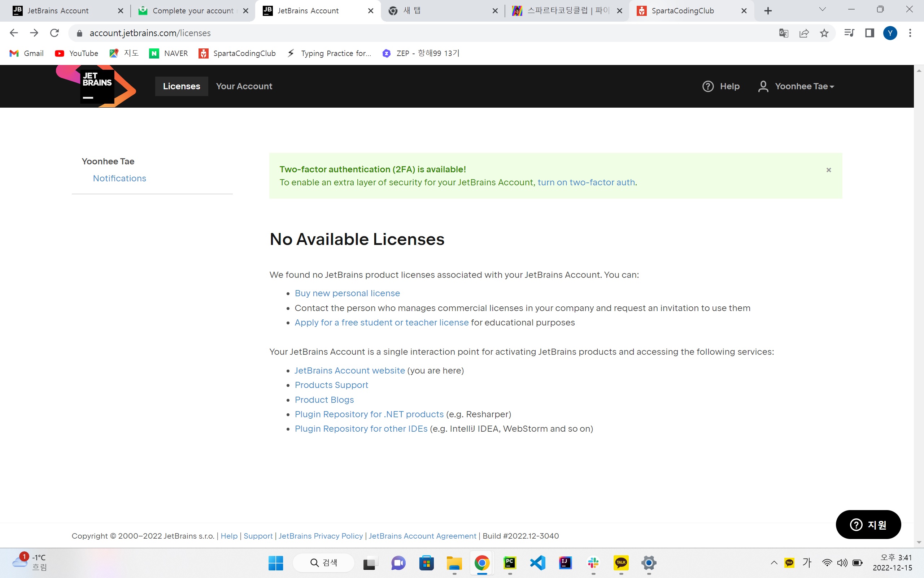Click the footer Help link
Screen dimensions: 924x578
click(229, 536)
